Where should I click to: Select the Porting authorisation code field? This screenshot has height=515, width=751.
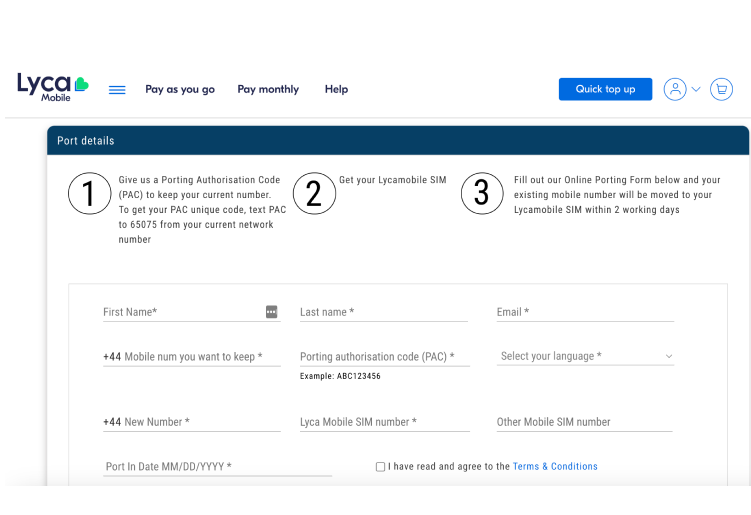[x=383, y=357]
